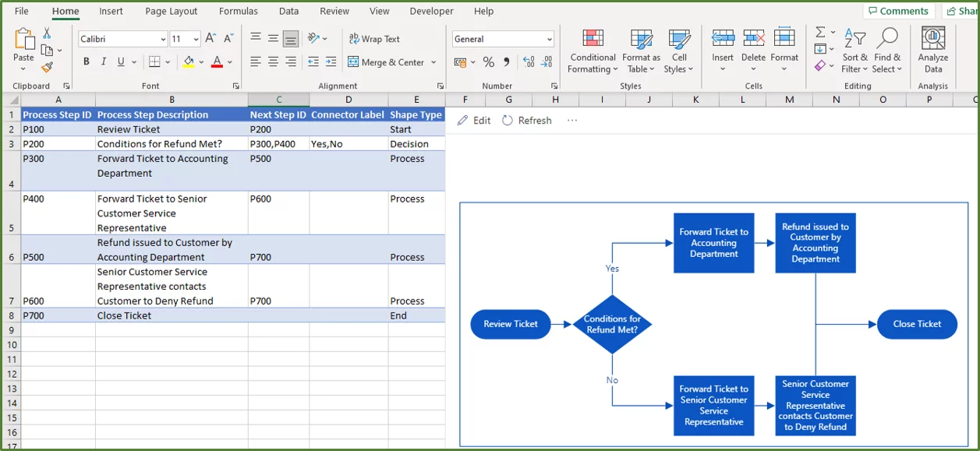Expand the Paste options arrow

coord(23,69)
